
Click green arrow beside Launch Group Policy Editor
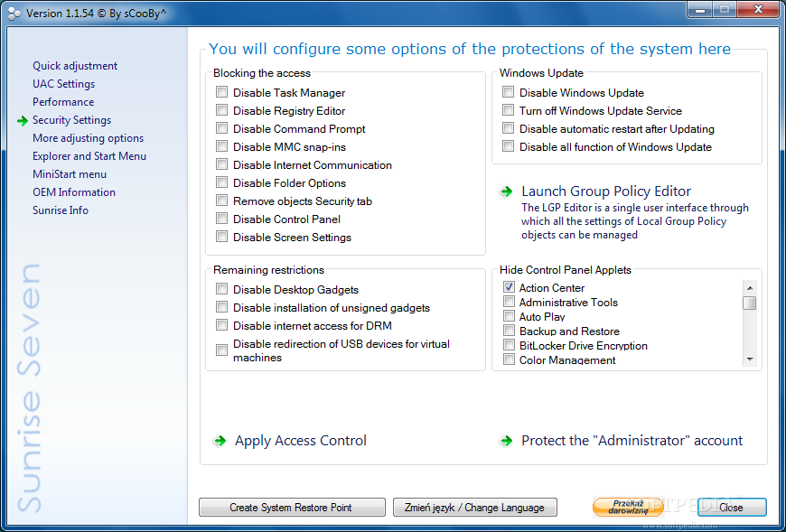pos(507,191)
